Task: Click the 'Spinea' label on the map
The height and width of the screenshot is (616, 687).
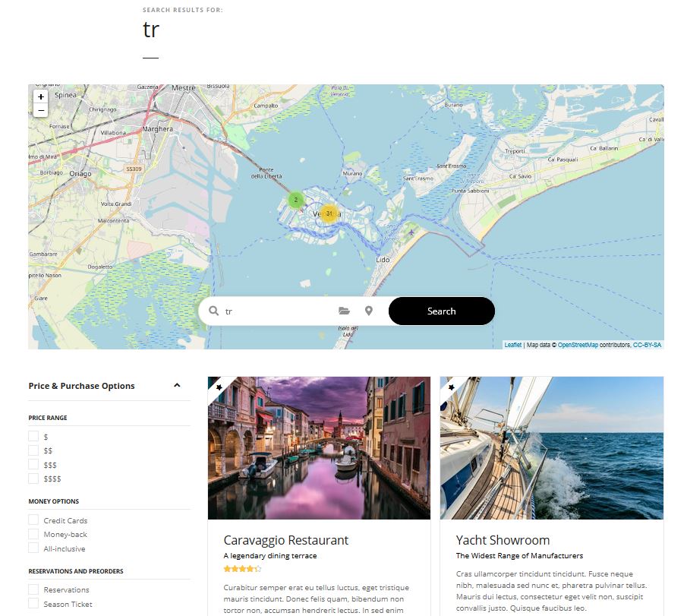Action: pos(65,95)
